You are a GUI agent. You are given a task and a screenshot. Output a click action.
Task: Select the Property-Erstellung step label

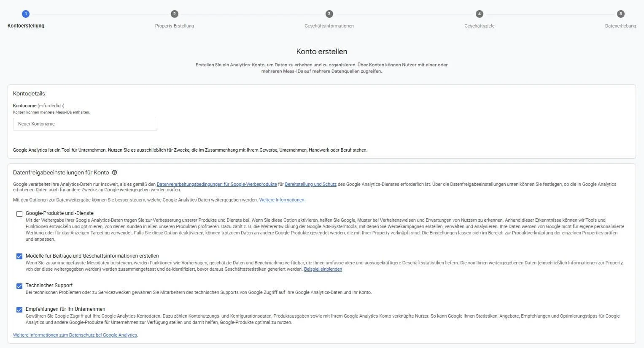coord(174,26)
